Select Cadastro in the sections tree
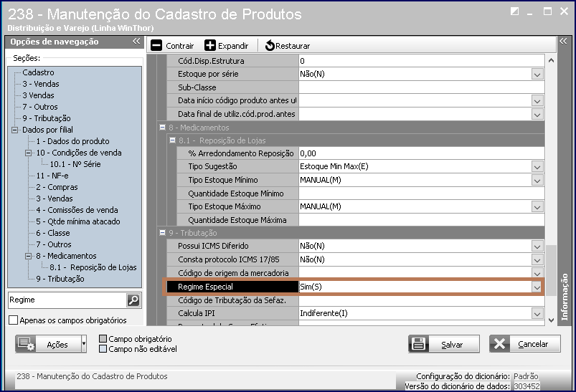 click(x=38, y=72)
